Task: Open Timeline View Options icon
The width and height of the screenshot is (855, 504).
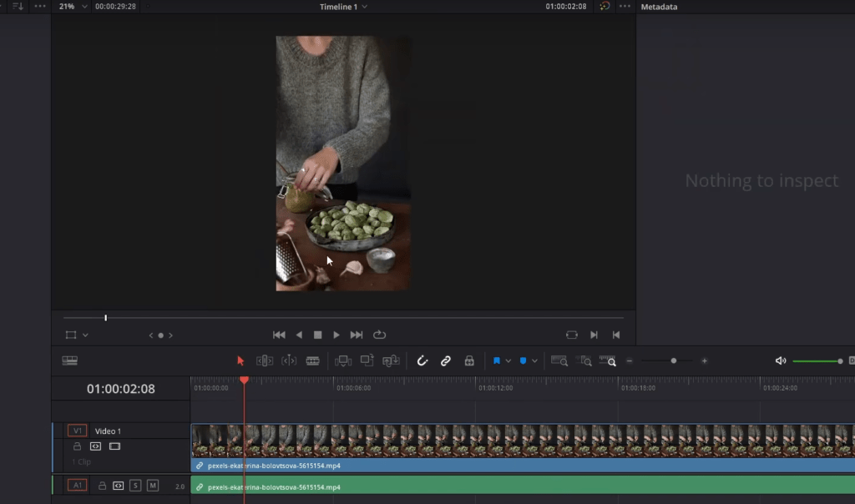Action: coord(70,360)
